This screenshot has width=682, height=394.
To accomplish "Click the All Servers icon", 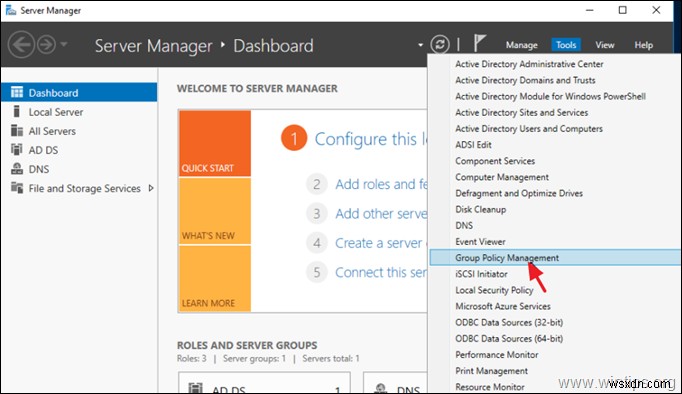I will [17, 130].
